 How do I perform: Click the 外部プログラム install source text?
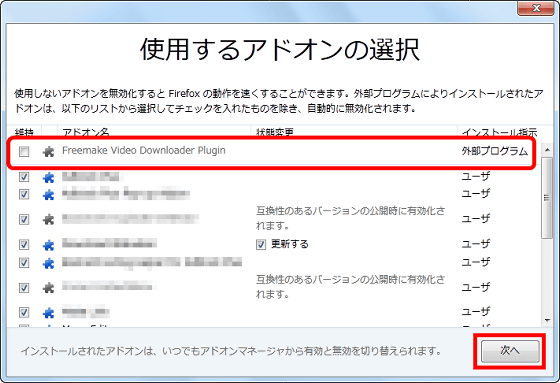495,151
